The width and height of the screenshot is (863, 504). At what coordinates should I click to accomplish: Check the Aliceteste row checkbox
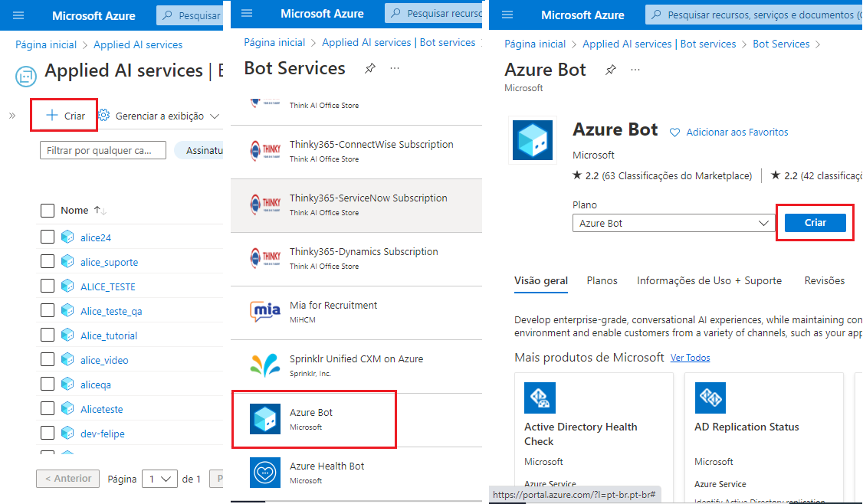(48, 408)
